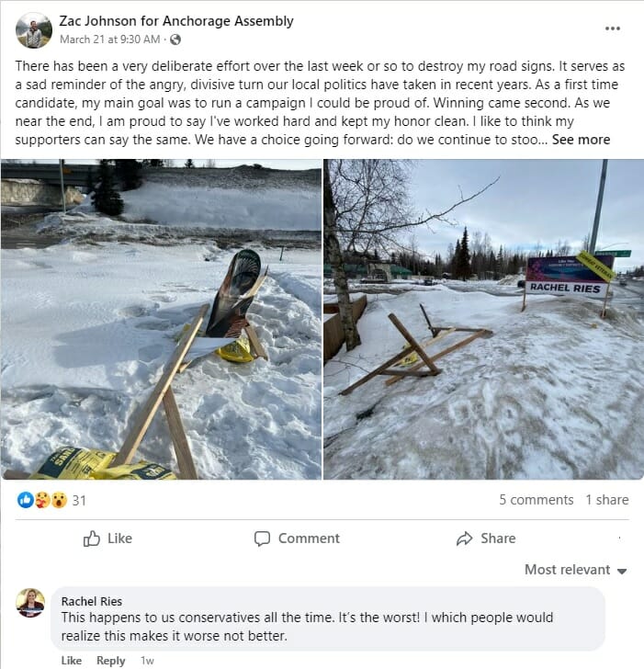This screenshot has height=669, width=644.
Task: Open the left photo of broken sign
Action: (161, 319)
